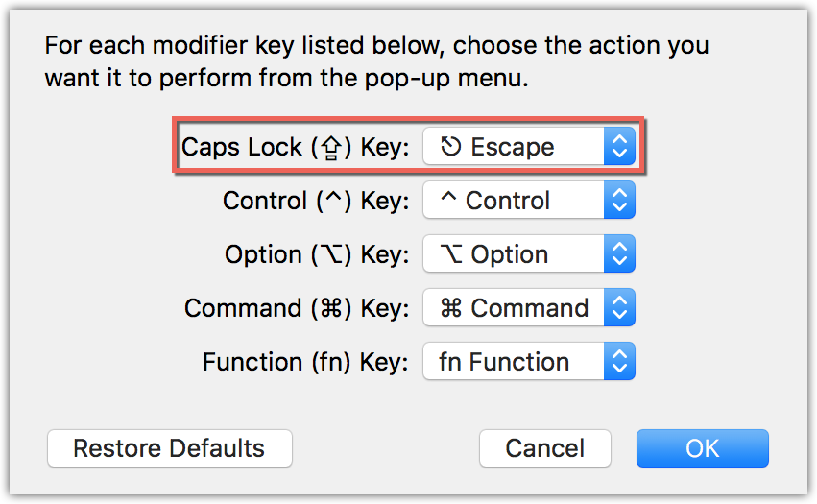Click blue stepper arrows beside Control
This screenshot has height=504, width=817.
tap(619, 200)
